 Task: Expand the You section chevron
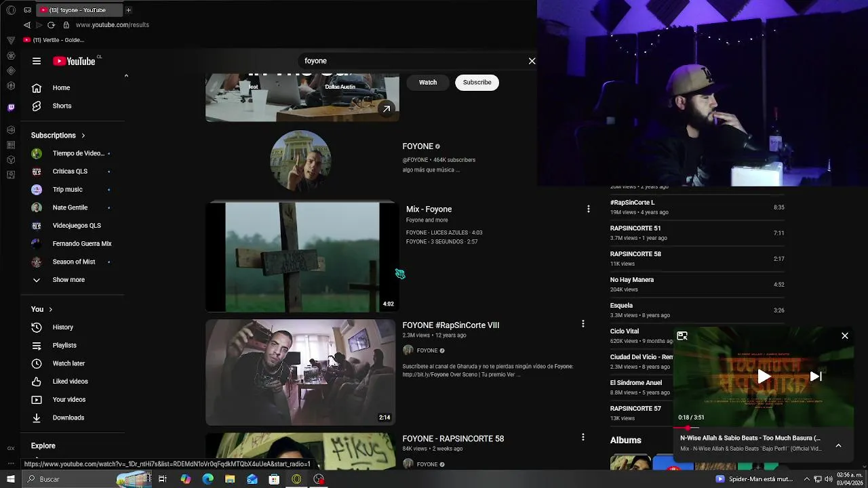pos(50,310)
